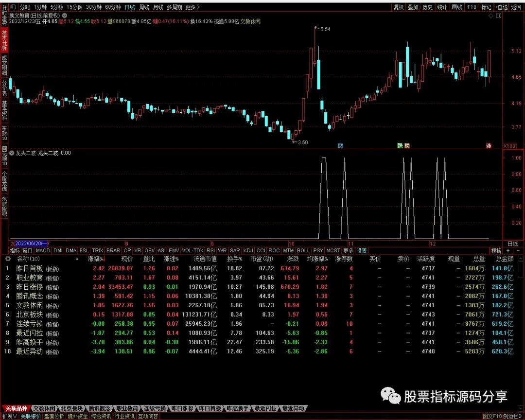Viewport: 525px width, 420px height.
Task: Open the 互动问答 bottom tab
Action: click(x=148, y=416)
